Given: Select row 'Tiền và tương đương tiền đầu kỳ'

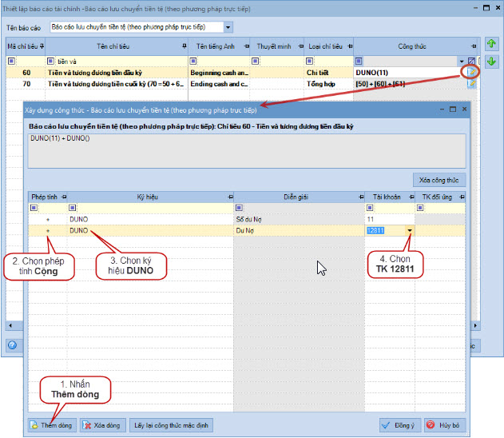Looking at the screenshot, I should [95, 73].
